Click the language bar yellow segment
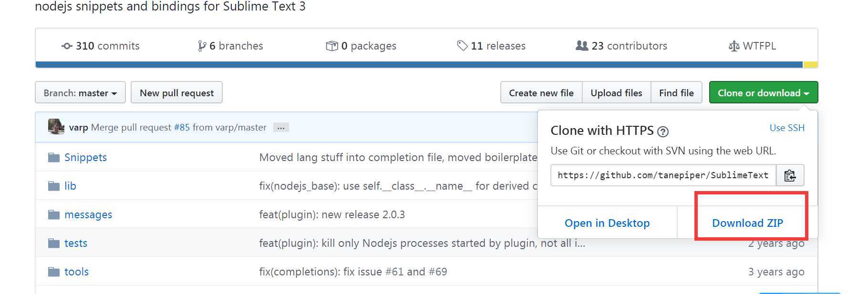This screenshot has height=294, width=868. tap(810, 65)
